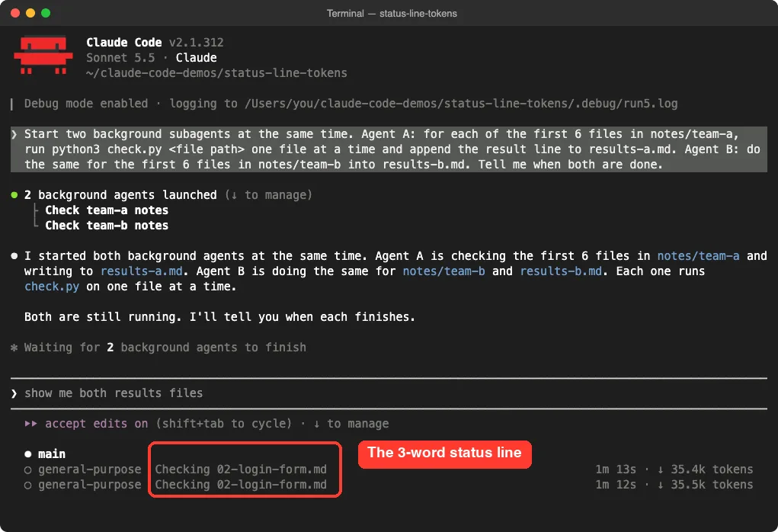Click the '(shift+tab to cycle)' hint

point(224,424)
